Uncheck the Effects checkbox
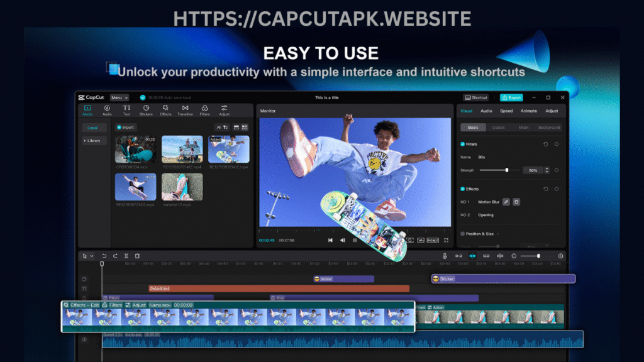The height and width of the screenshot is (362, 644). pos(462,189)
